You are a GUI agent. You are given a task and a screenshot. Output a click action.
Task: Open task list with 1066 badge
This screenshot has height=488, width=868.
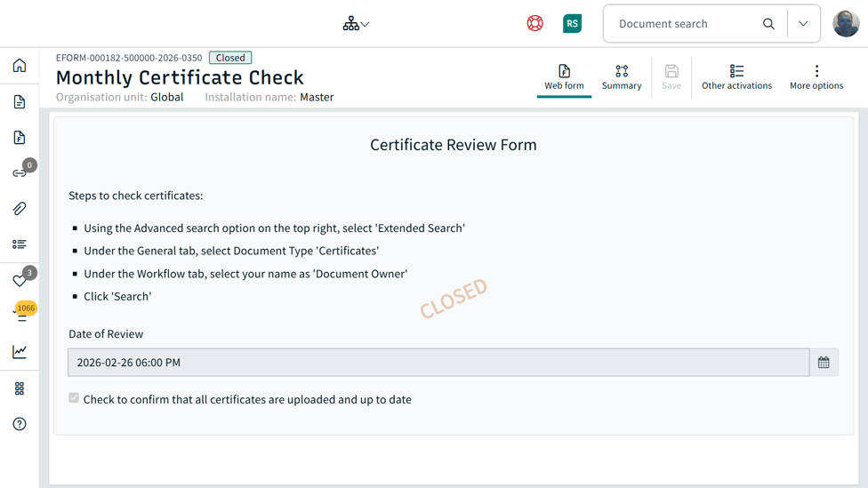pyautogui.click(x=21, y=314)
